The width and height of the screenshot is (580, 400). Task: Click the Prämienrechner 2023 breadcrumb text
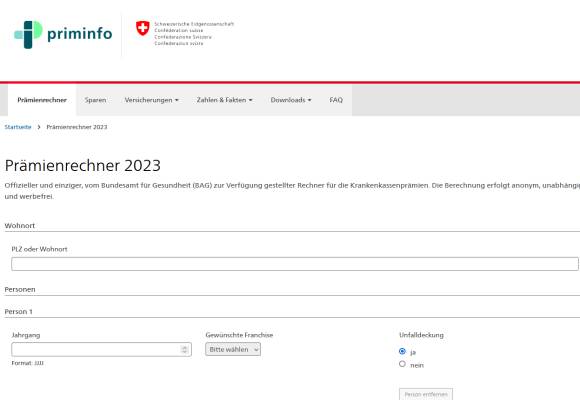77,127
